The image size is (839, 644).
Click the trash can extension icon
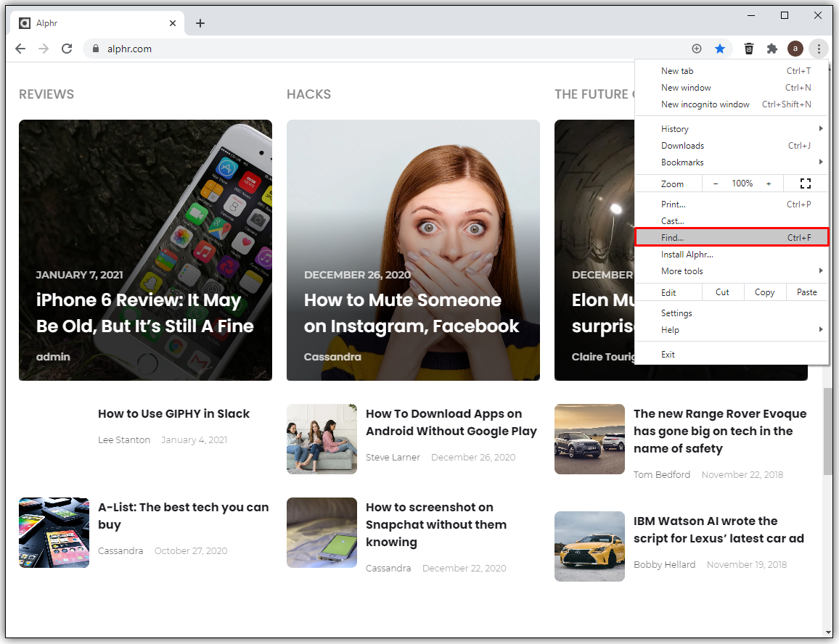pos(749,49)
